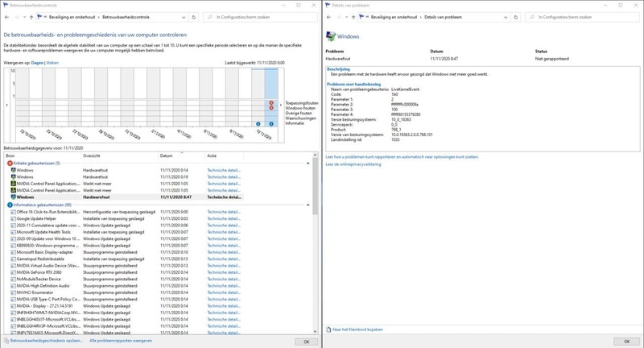This screenshot has height=348, width=644.
Task: Click the LiveKernelEvent value in problem details
Action: coord(406,89)
